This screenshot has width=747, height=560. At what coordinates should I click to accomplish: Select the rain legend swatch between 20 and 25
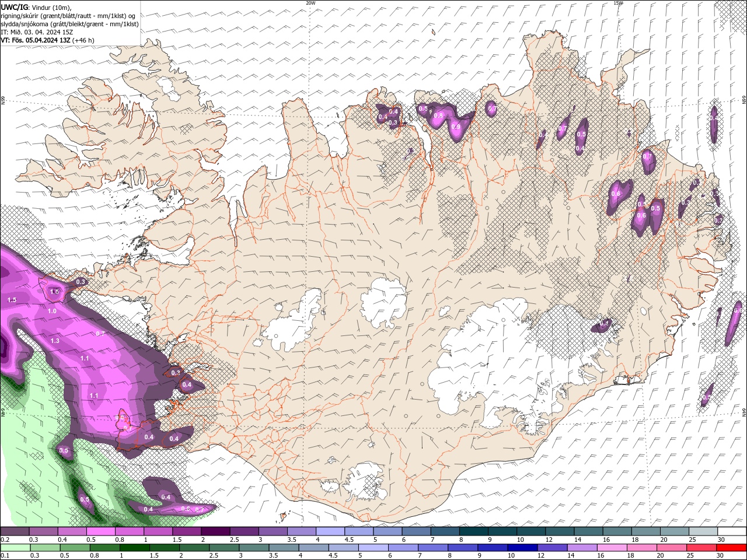[672, 548]
